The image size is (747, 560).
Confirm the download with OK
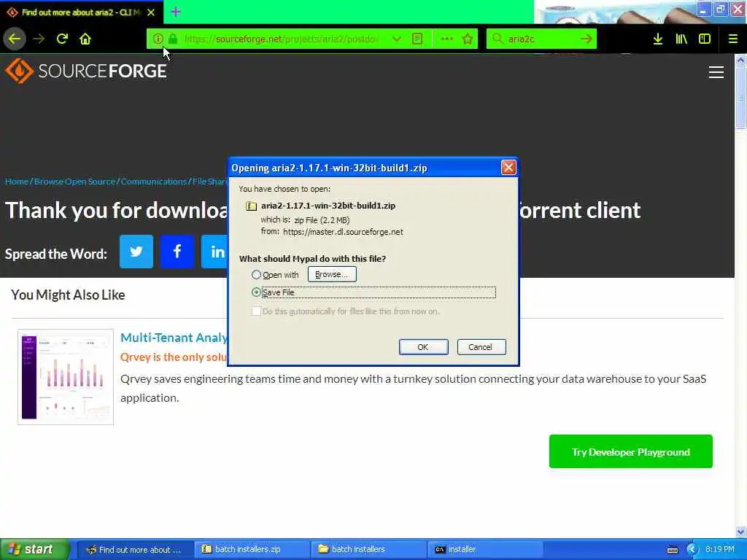423,347
